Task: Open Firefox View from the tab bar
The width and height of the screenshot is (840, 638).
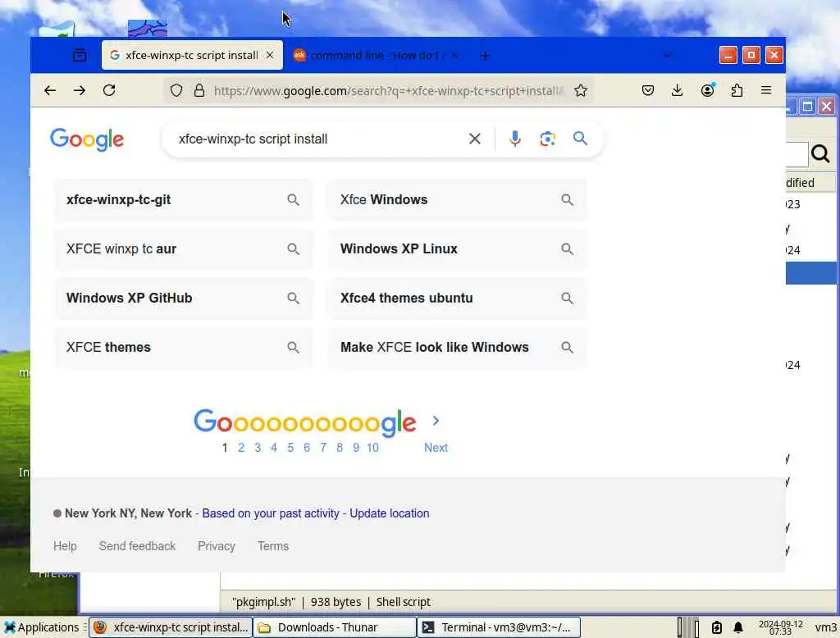Action: pyautogui.click(x=80, y=55)
